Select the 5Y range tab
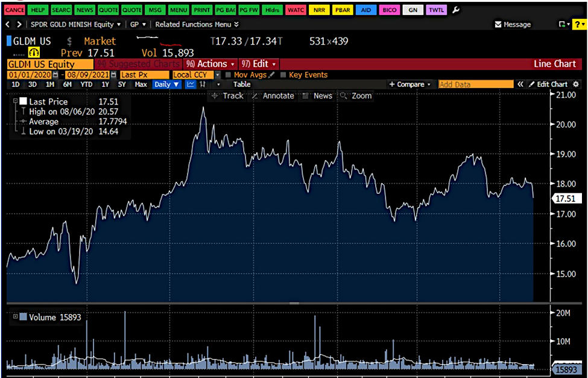The image size is (588, 378). (x=122, y=85)
